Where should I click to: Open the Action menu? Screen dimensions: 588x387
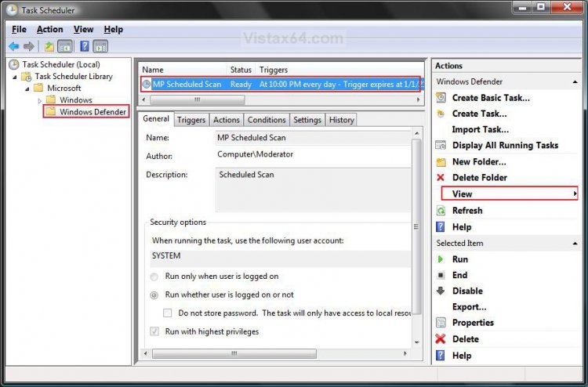(50, 29)
